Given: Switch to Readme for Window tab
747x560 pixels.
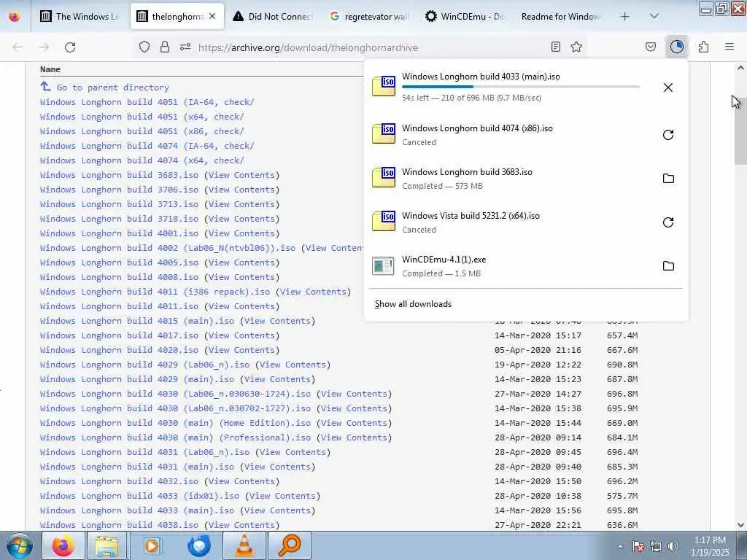Looking at the screenshot, I should click(561, 17).
